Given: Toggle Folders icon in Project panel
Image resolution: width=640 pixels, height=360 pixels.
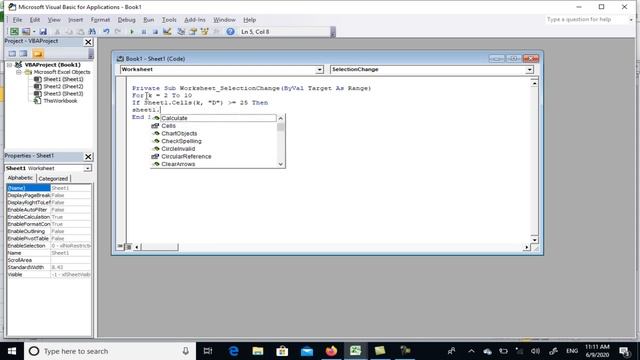Looking at the screenshot, I should pyautogui.click(x=38, y=53).
